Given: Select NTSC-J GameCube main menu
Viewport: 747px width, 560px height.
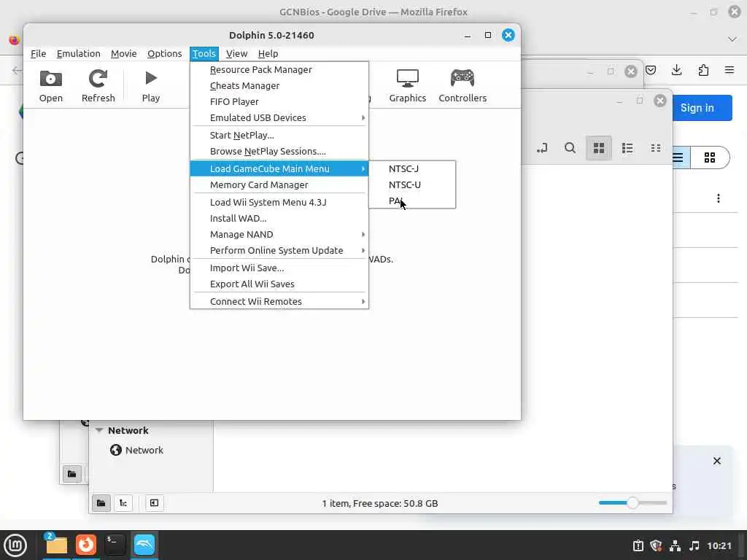Looking at the screenshot, I should point(412,168).
